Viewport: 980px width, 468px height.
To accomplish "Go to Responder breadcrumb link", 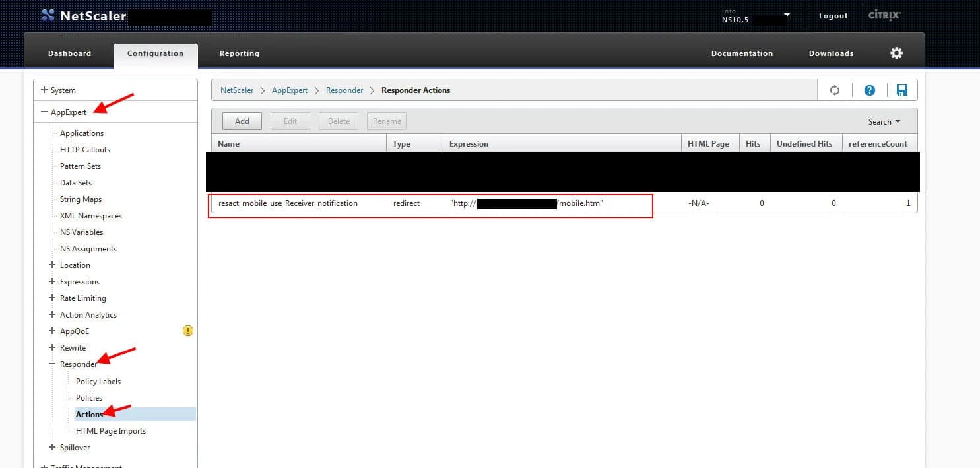I will click(x=344, y=90).
